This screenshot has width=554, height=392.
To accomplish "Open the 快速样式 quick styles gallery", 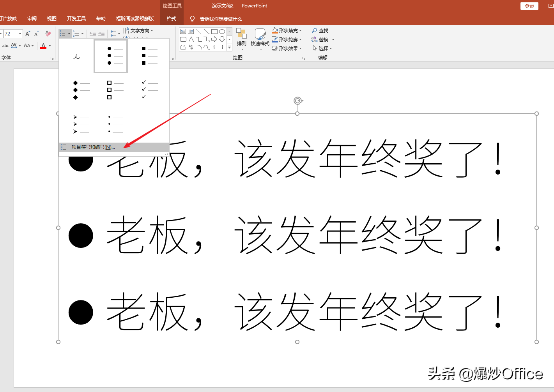I will tap(260, 39).
